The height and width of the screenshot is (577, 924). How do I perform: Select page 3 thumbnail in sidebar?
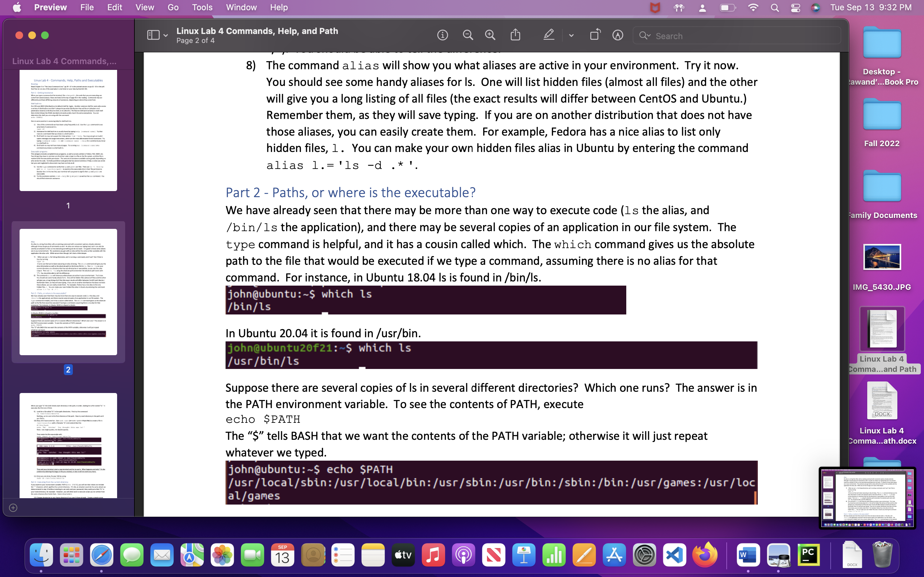(x=68, y=445)
